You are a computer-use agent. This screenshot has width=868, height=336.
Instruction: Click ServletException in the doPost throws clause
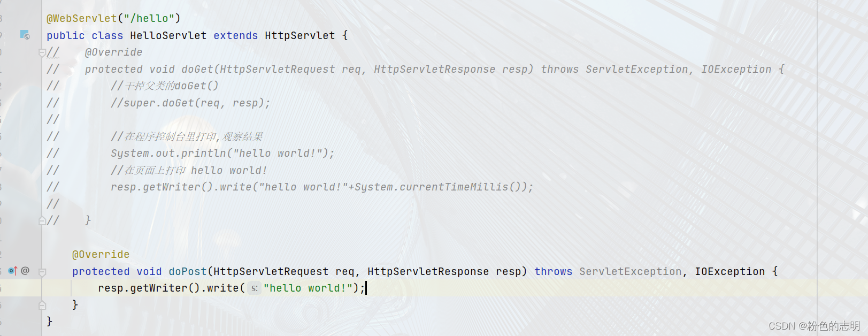(631, 271)
